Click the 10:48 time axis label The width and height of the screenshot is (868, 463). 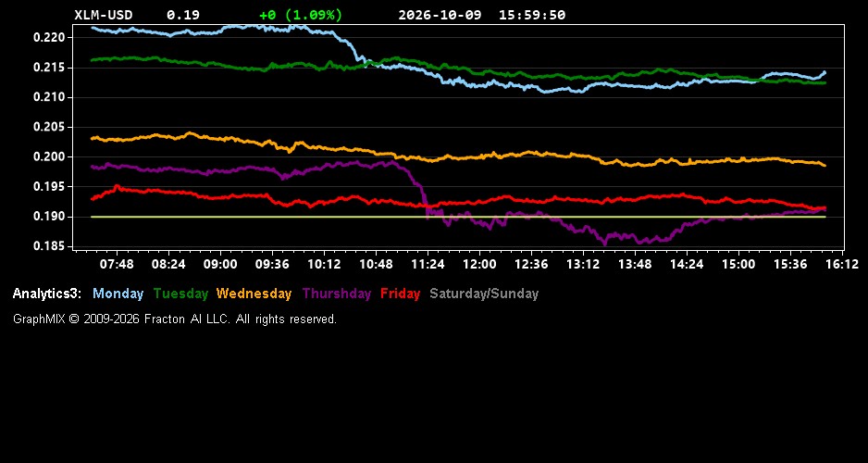point(376,265)
